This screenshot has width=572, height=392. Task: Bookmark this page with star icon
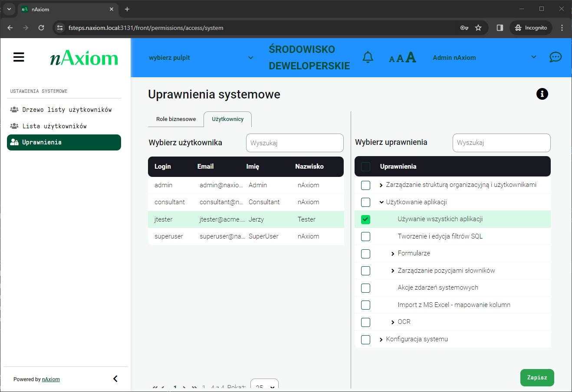(478, 28)
